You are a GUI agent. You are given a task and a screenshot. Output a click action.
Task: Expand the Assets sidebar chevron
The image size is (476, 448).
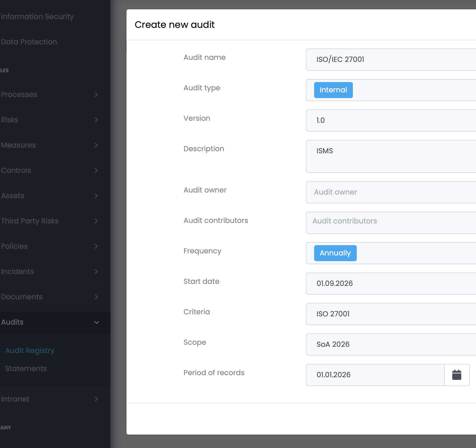(x=96, y=196)
